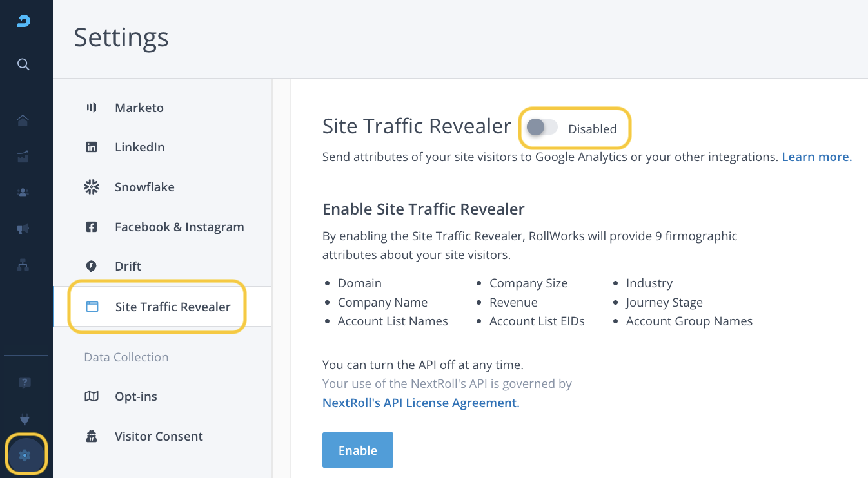
Task: Open the Visitor Consent settings page
Action: point(159,436)
